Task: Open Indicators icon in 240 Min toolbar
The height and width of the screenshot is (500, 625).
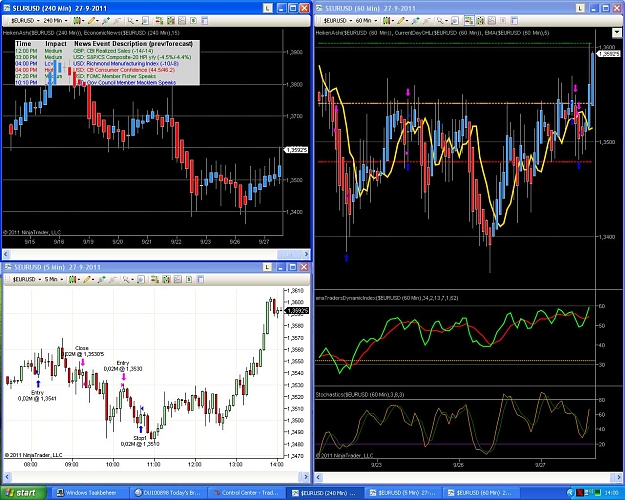Action: coord(182,20)
